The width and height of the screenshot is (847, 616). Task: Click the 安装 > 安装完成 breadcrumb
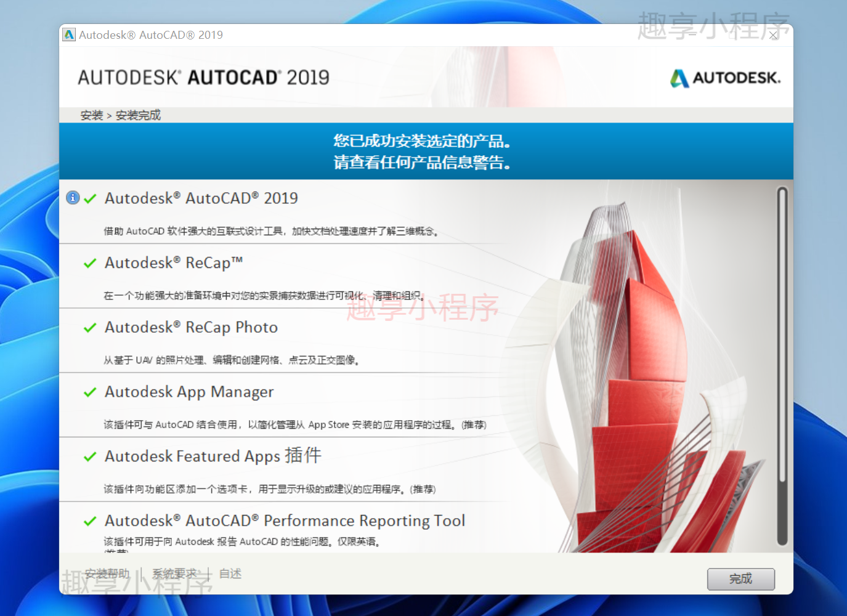(x=120, y=115)
